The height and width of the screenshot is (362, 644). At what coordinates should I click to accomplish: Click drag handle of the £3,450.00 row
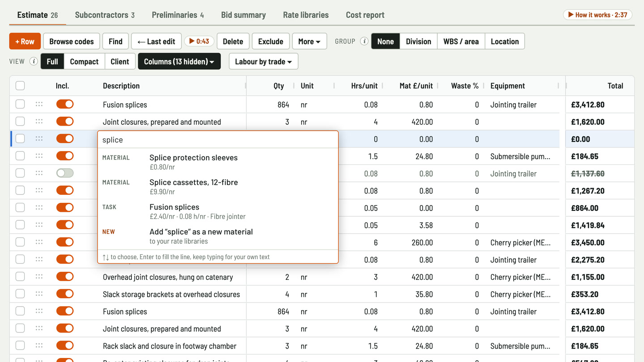tap(39, 242)
